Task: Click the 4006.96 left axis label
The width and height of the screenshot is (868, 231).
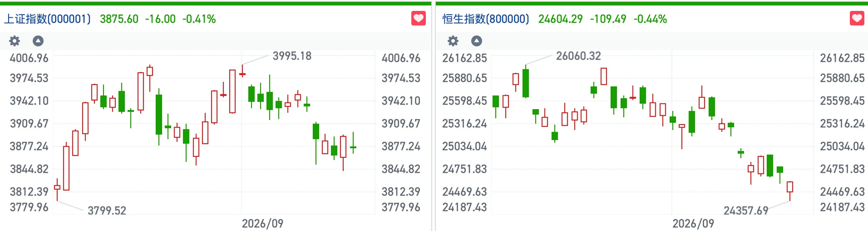Action: 29,58
